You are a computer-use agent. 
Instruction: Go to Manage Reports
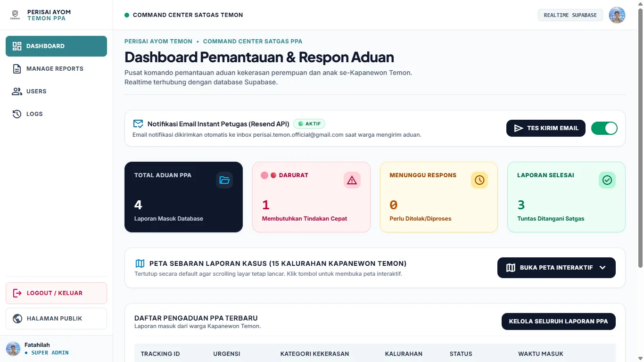(56, 69)
